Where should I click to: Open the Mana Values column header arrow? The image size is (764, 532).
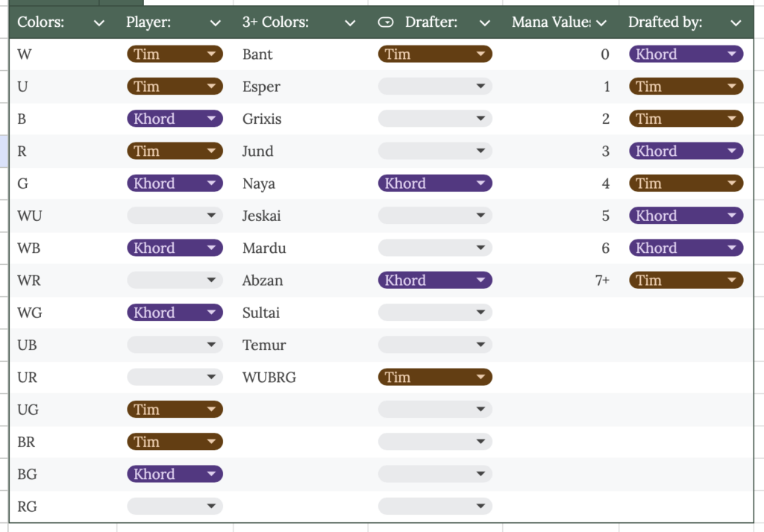point(601,23)
